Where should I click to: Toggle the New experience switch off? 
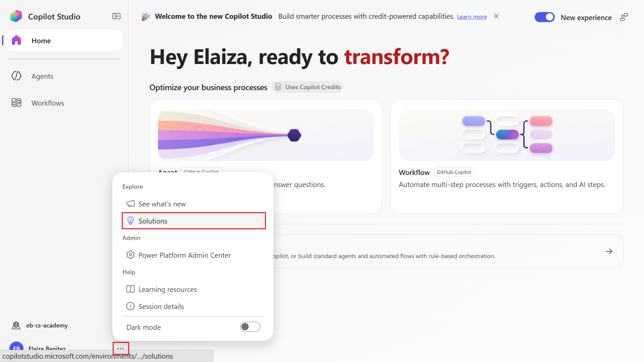(544, 17)
